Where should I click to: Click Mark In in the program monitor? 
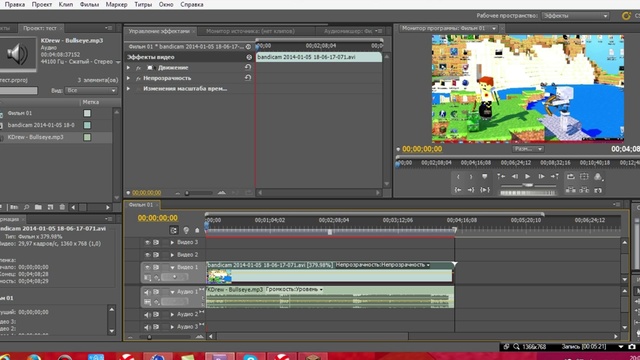coord(458,177)
